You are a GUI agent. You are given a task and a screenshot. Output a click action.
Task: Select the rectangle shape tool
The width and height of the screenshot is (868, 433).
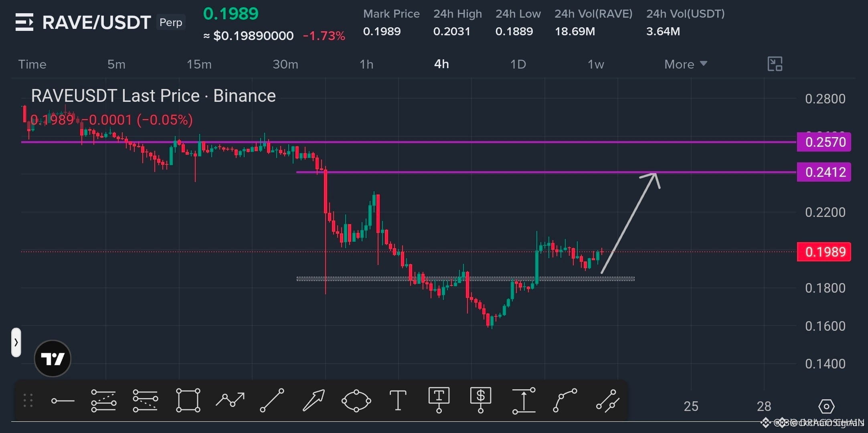click(188, 400)
